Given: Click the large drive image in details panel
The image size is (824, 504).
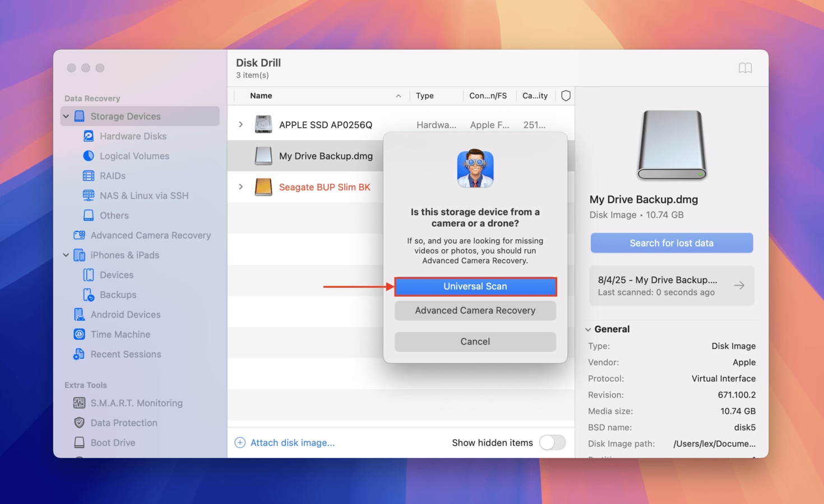Looking at the screenshot, I should pos(672,145).
